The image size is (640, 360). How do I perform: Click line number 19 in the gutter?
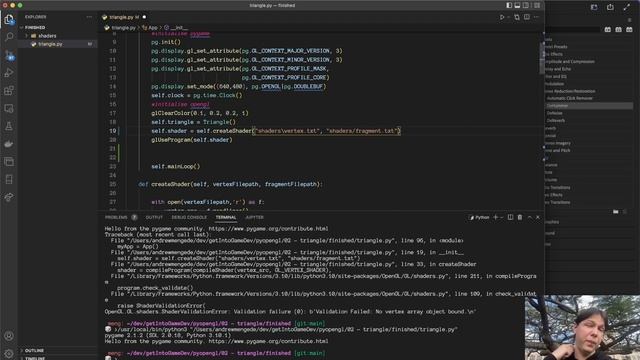click(x=113, y=131)
